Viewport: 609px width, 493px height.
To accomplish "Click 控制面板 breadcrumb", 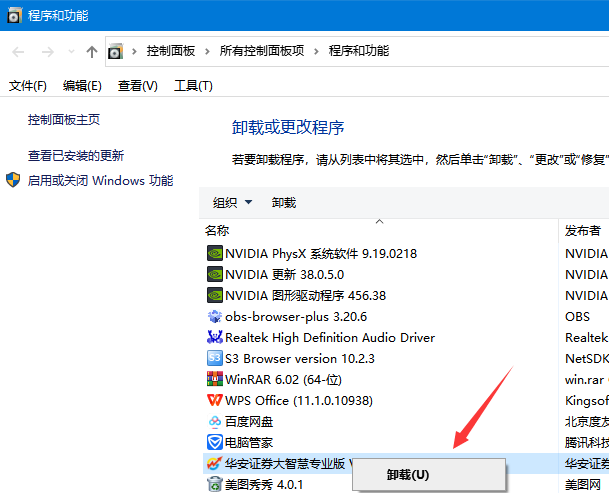I will [x=171, y=51].
